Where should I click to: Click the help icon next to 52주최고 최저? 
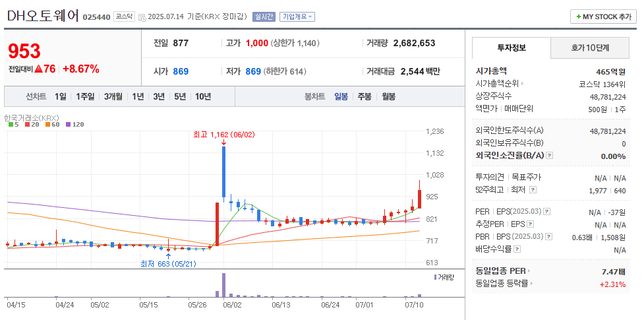[533, 190]
